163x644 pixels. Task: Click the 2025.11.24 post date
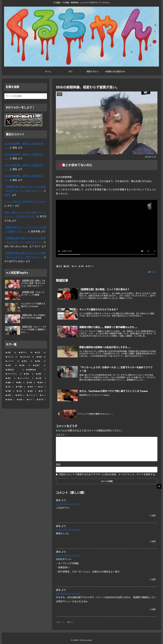(151, 157)
